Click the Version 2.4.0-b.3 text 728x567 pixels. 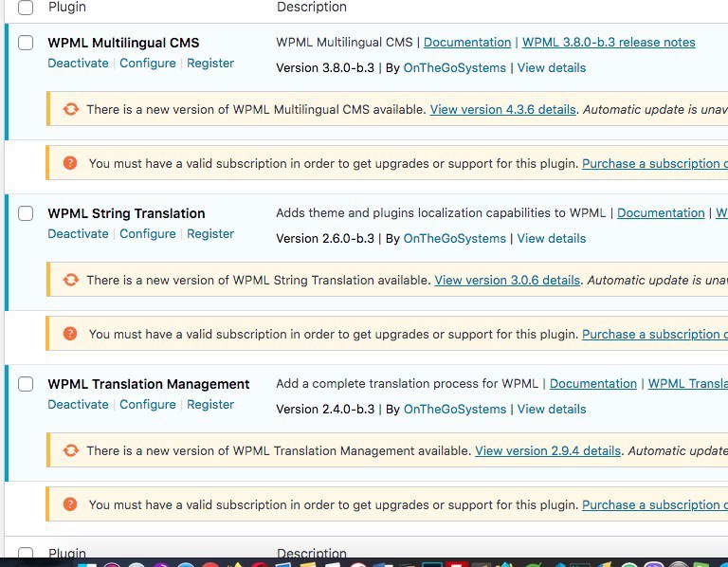coord(325,409)
